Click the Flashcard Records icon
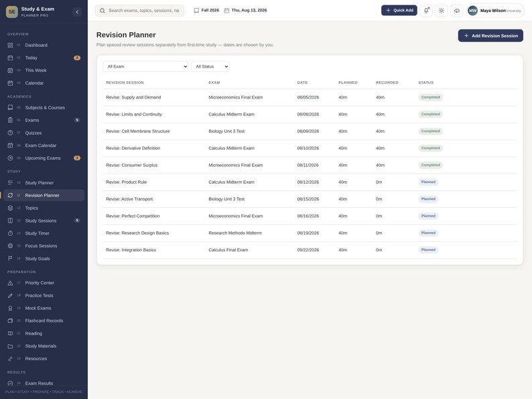 coord(10,321)
